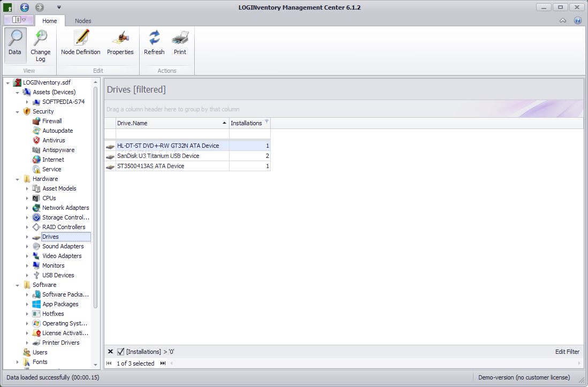Go to last record navigation button
The image size is (588, 387).
pos(163,363)
